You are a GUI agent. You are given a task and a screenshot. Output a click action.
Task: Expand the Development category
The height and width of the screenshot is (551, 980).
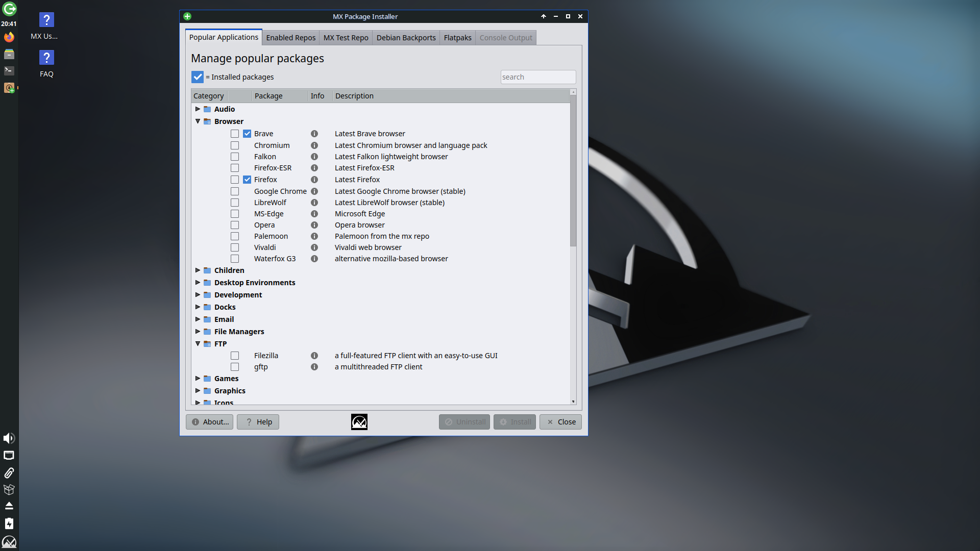(198, 295)
